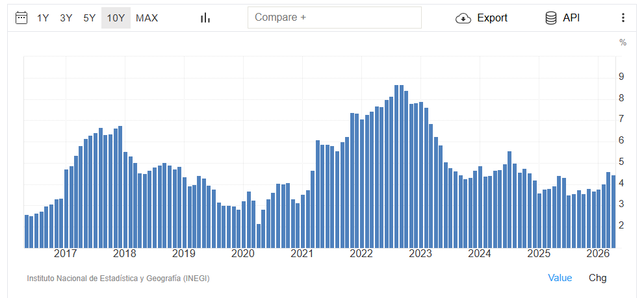Viewport: 644px width, 298px height.
Task: Select the 1Y time range
Action: [43, 18]
